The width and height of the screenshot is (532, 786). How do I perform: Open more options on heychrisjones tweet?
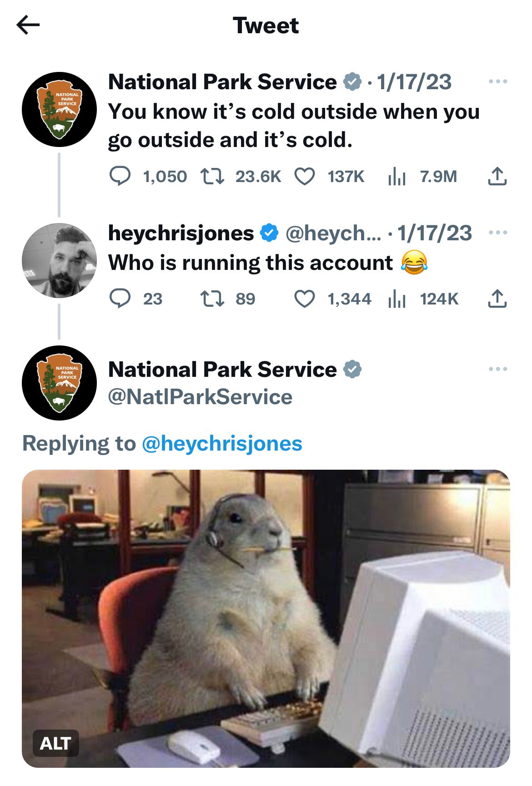point(498,233)
